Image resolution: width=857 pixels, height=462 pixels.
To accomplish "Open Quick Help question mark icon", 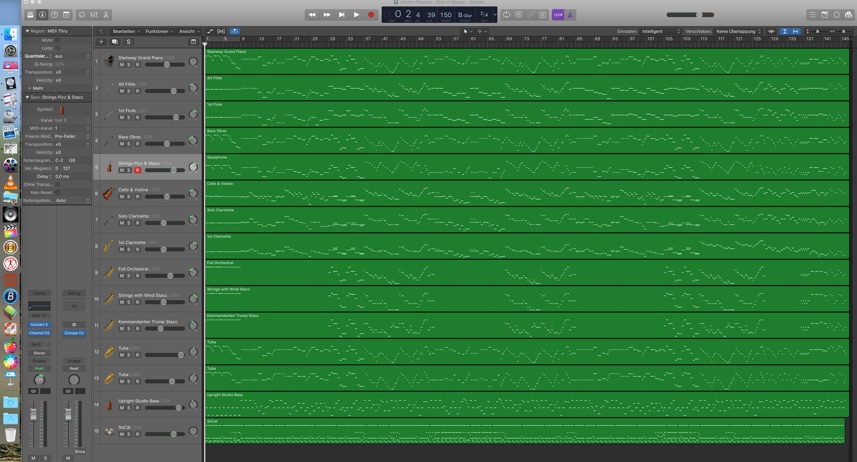I will 54,15.
